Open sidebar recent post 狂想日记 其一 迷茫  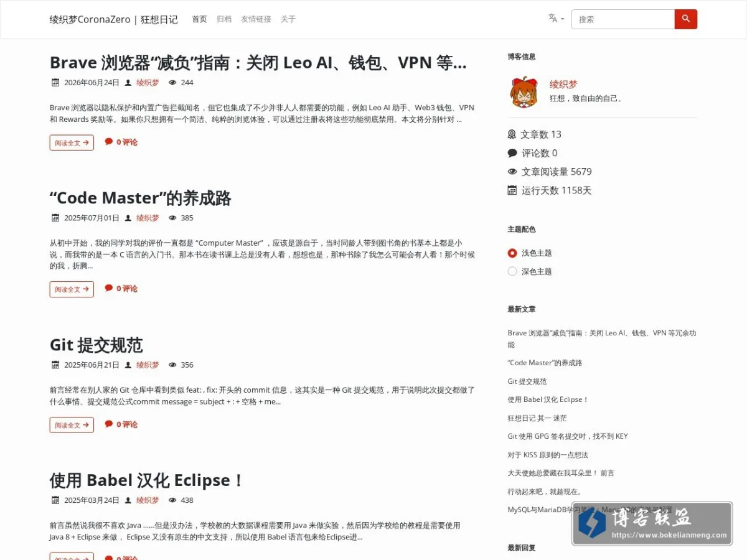(x=537, y=418)
